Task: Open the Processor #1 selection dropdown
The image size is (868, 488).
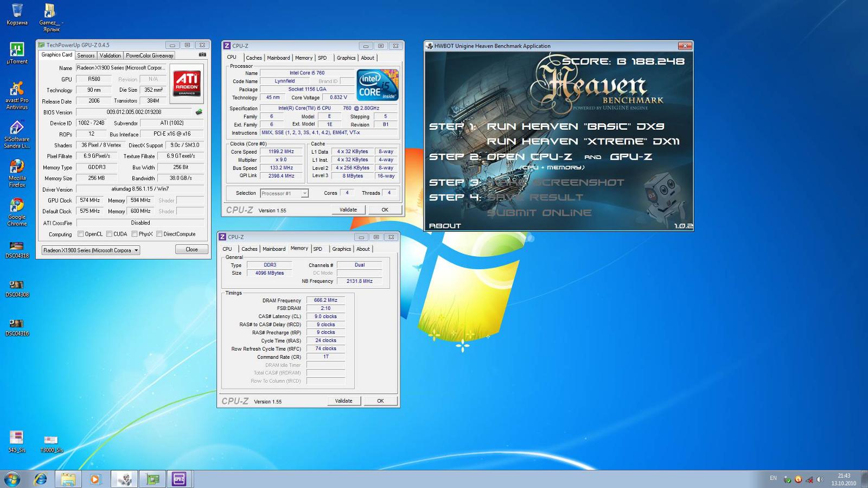Action: (x=284, y=193)
